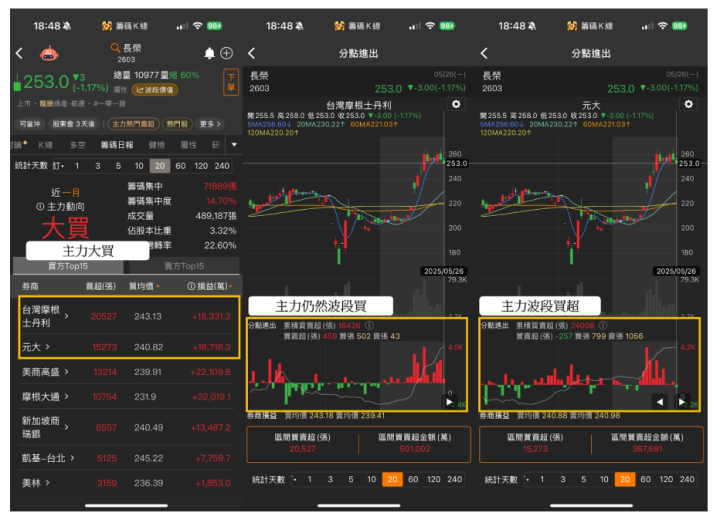Sort broker list by 買均價 column

[x=144, y=286]
